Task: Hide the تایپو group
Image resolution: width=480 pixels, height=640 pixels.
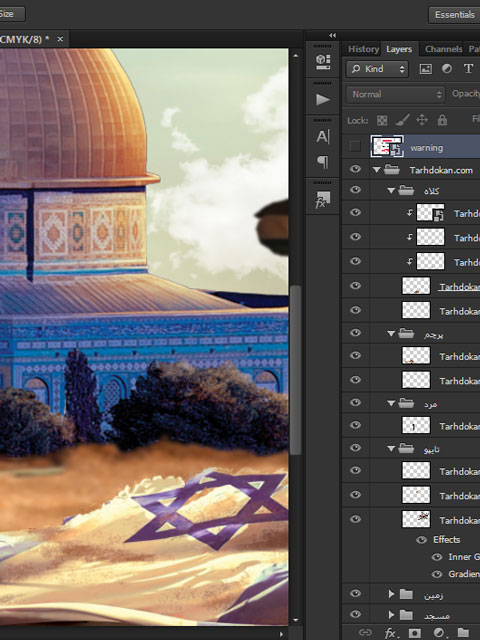Action: (356, 448)
